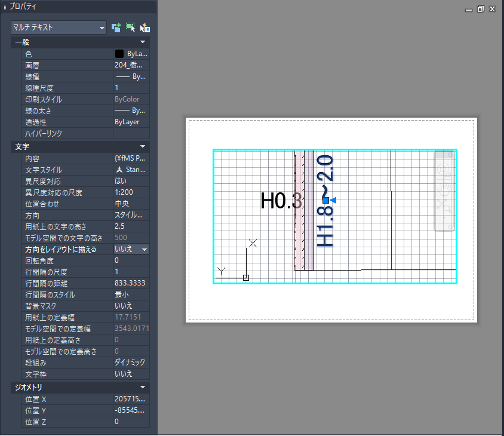
Task: Click the 異尺度対応 value はい
Action: [x=131, y=181]
